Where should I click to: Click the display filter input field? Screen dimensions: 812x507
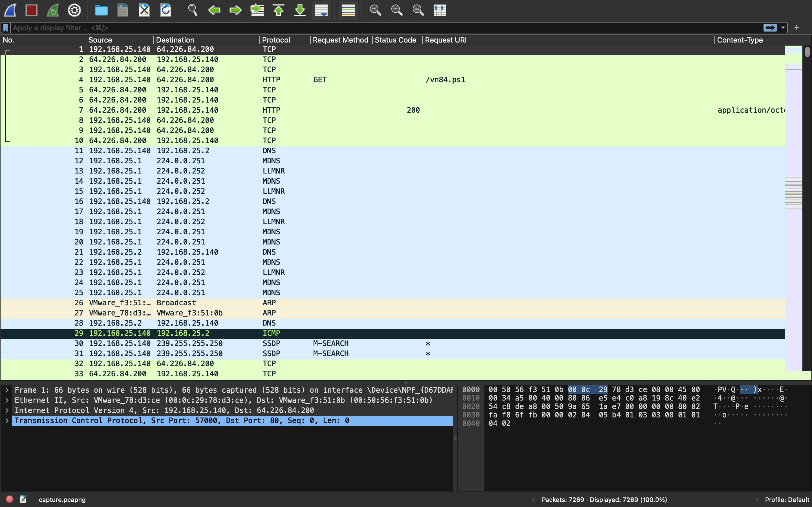pyautogui.click(x=386, y=27)
